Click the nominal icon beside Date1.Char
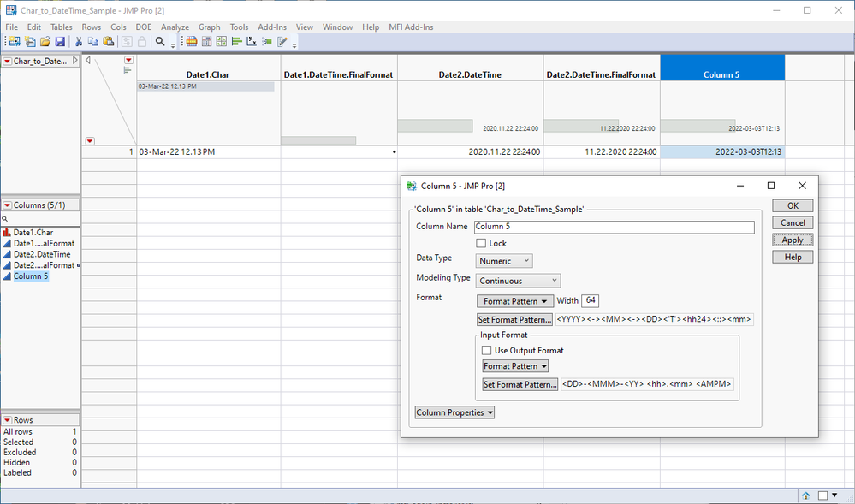 point(7,233)
